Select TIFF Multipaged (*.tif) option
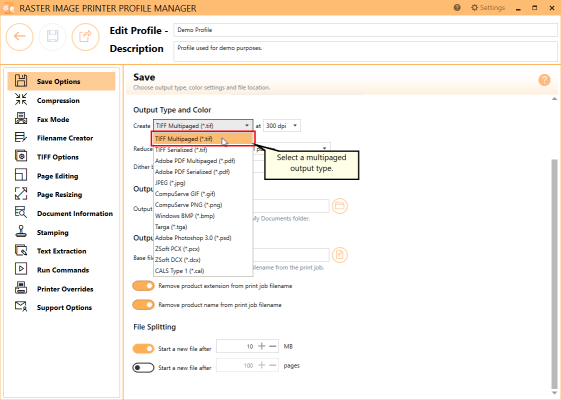Image resolution: width=561 pixels, height=400 pixels. coord(203,139)
